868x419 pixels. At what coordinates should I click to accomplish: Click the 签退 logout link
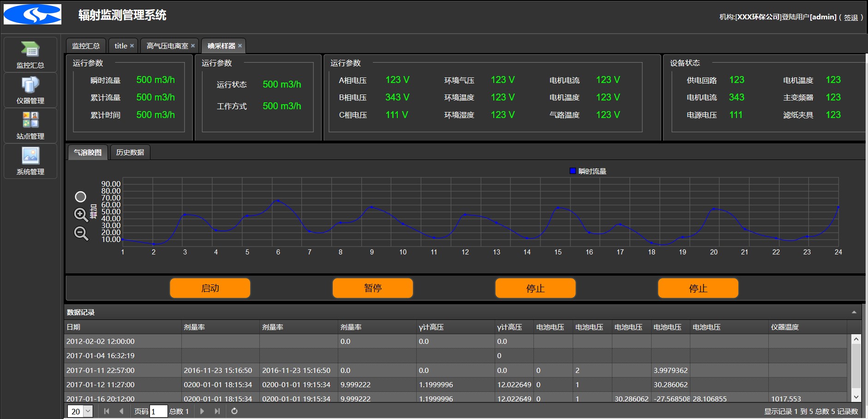coord(850,18)
